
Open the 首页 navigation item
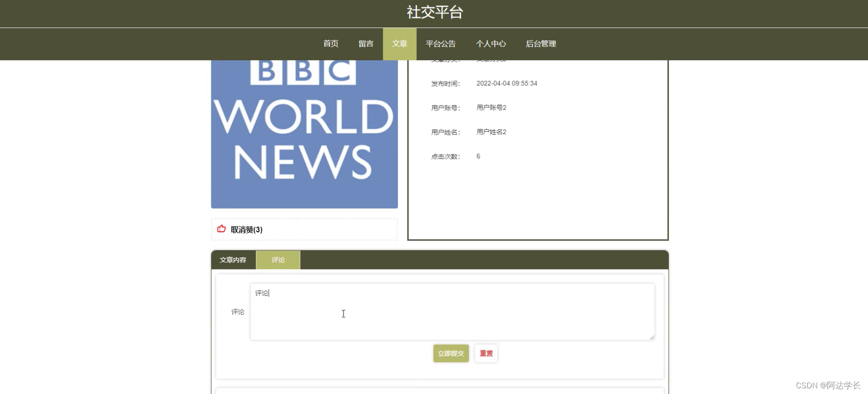point(331,44)
